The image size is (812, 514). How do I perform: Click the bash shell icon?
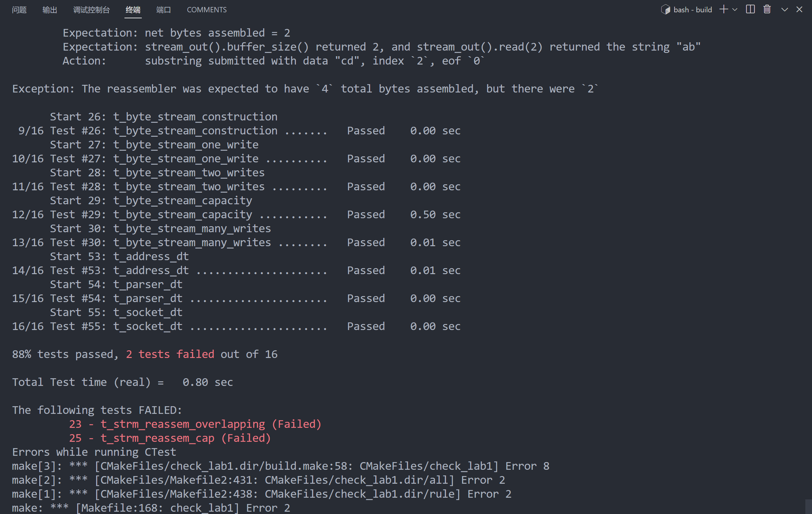pyautogui.click(x=666, y=9)
